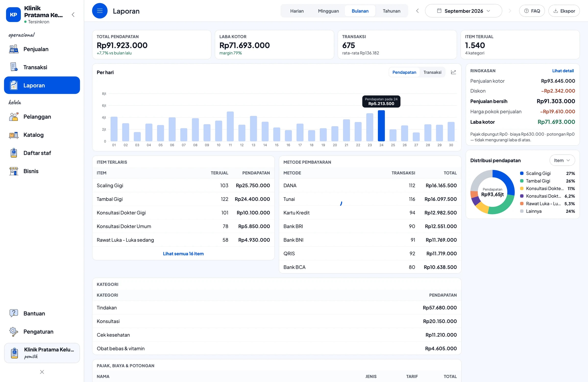The image size is (588, 382).
Task: Open the FAQ button
Action: [532, 11]
